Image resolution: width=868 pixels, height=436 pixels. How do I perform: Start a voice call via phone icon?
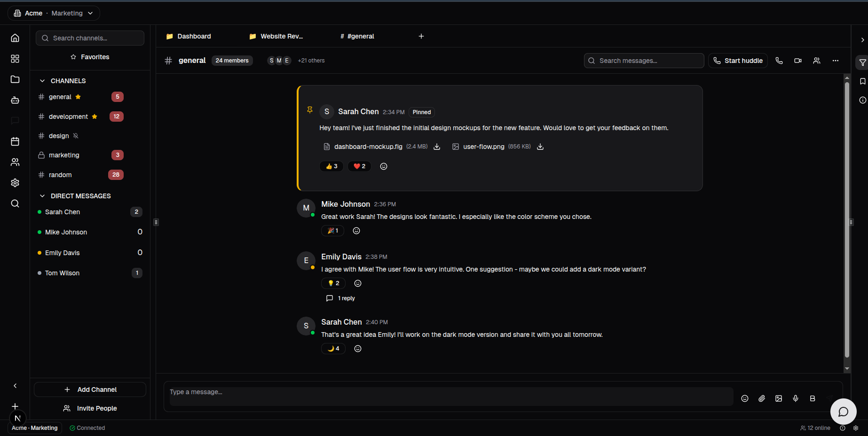pyautogui.click(x=779, y=61)
